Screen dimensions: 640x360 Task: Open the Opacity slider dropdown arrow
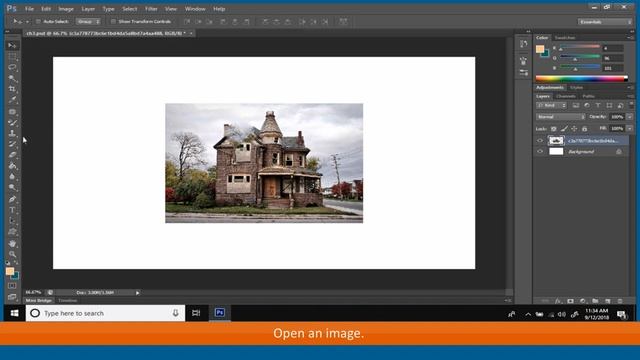tap(630, 117)
